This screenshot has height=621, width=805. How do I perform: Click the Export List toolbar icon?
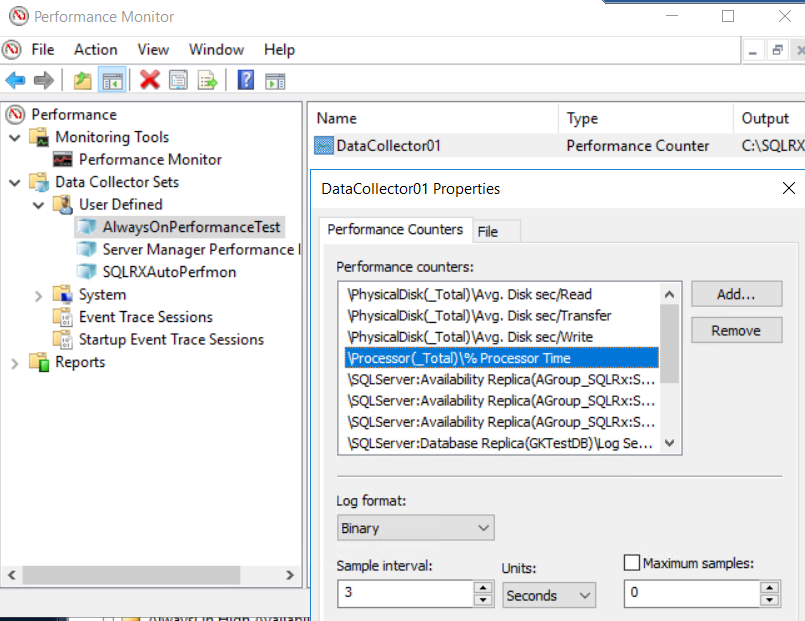click(207, 81)
